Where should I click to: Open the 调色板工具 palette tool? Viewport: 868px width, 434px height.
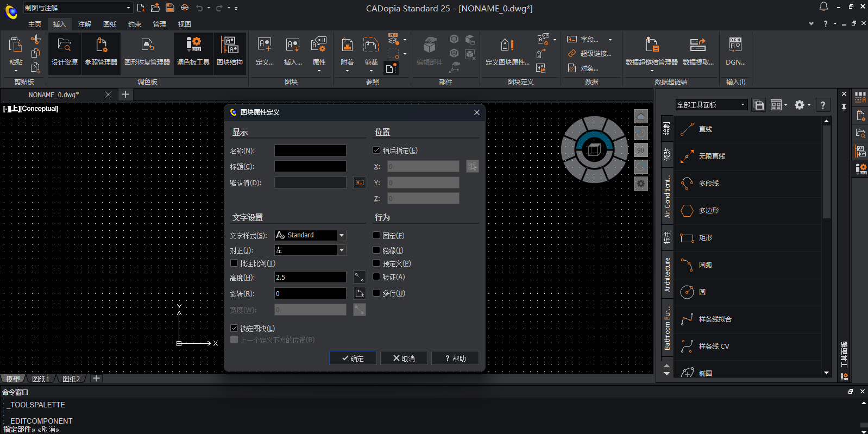pyautogui.click(x=193, y=53)
